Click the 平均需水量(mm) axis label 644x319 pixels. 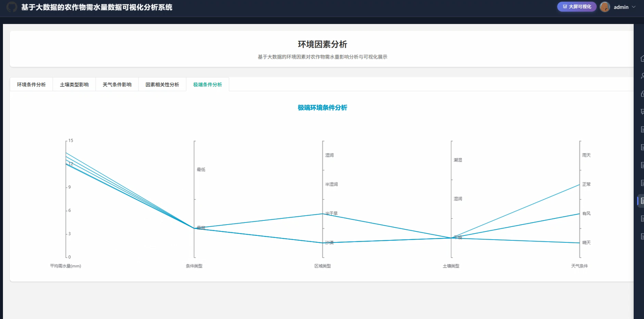(x=66, y=266)
